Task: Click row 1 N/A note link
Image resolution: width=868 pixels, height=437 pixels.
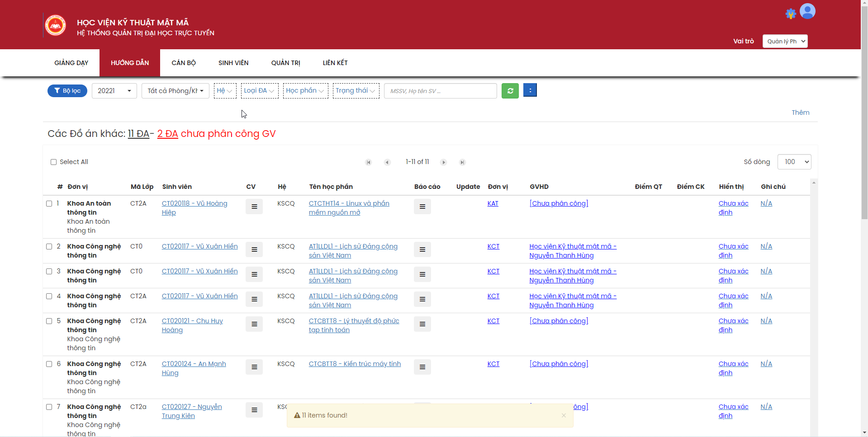Action: point(766,204)
